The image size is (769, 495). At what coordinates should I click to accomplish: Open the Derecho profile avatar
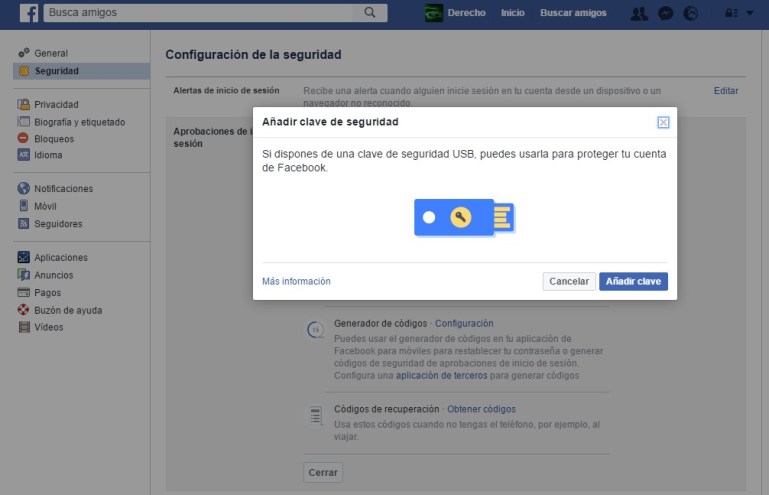coord(434,13)
